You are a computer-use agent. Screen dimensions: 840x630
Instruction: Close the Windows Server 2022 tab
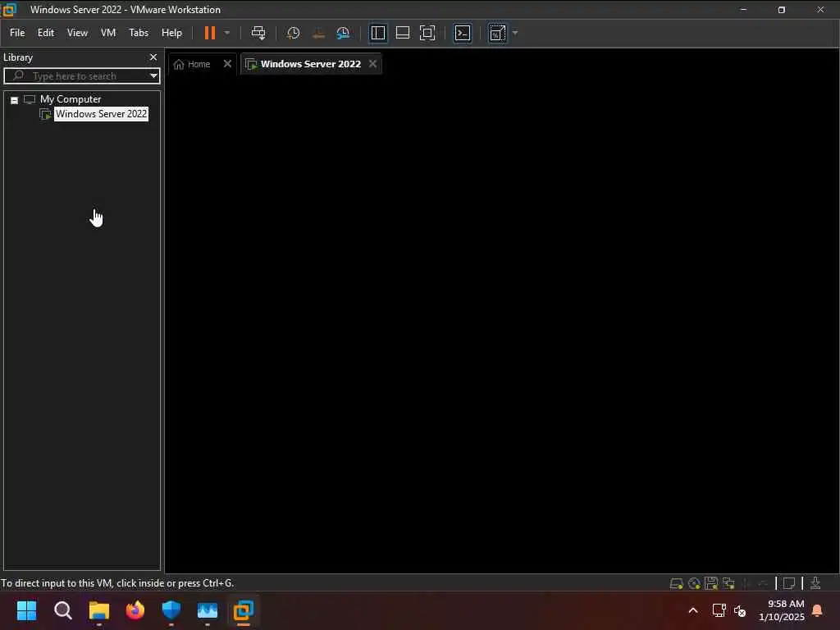373,64
